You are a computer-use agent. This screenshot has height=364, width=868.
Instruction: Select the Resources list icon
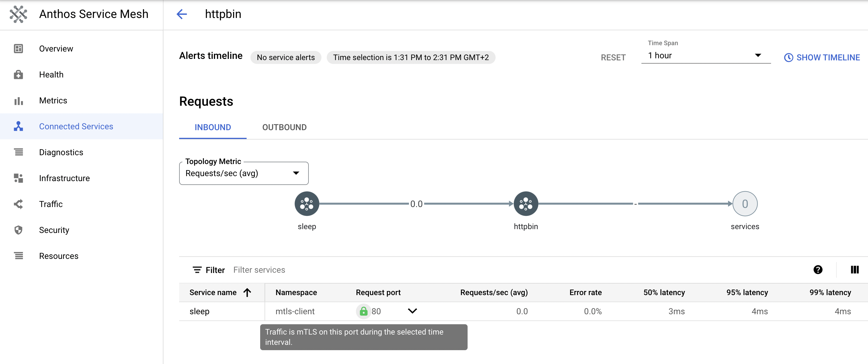click(x=19, y=256)
